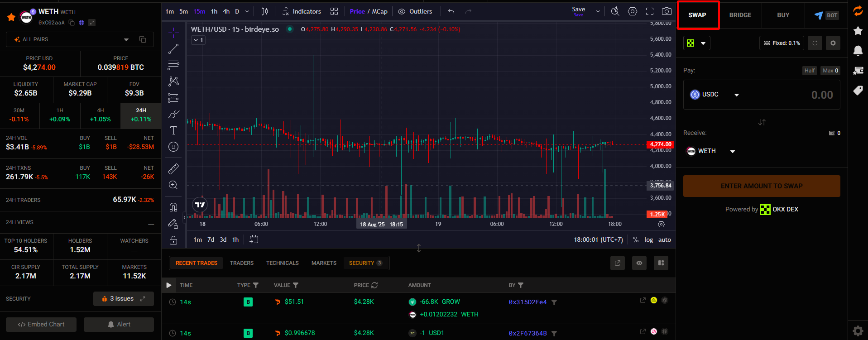Select the trend line drawing tool
Image resolution: width=868 pixels, height=340 pixels.
tap(173, 49)
